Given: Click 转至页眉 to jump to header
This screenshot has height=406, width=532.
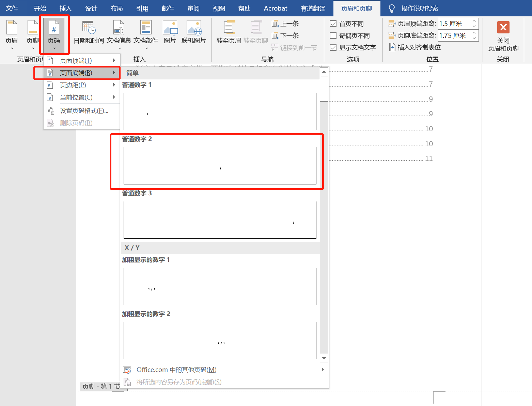Looking at the screenshot, I should 229,32.
